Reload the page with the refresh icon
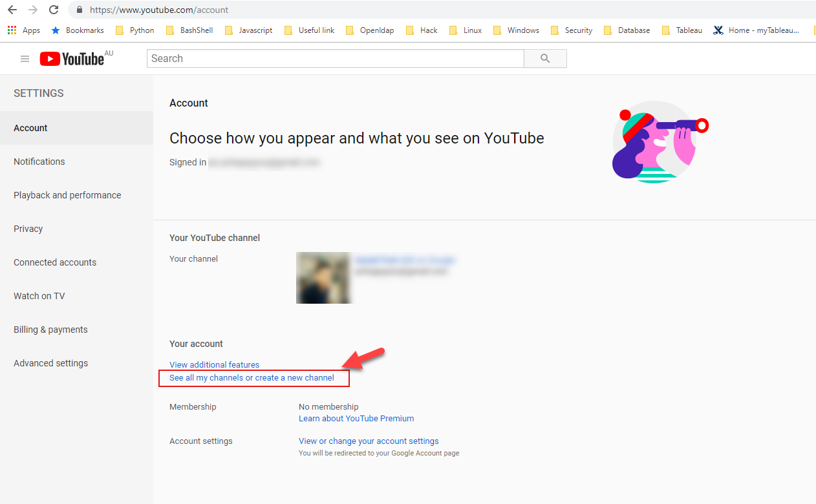This screenshot has width=816, height=504. [x=54, y=10]
